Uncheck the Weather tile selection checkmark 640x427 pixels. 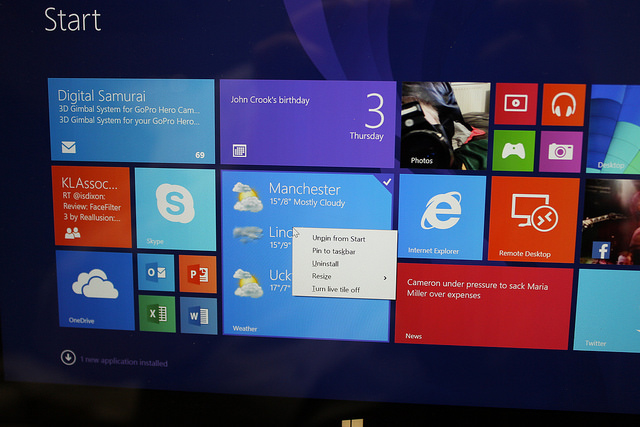pyautogui.click(x=387, y=181)
